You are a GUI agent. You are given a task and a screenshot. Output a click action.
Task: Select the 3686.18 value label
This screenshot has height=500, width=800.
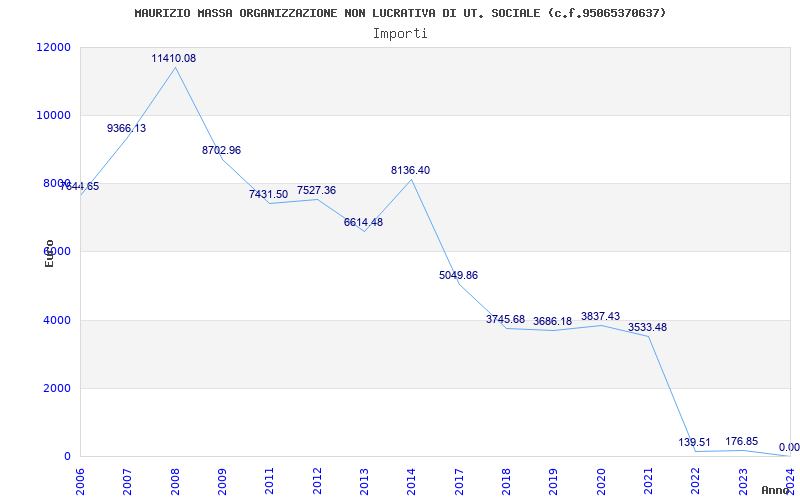point(553,322)
